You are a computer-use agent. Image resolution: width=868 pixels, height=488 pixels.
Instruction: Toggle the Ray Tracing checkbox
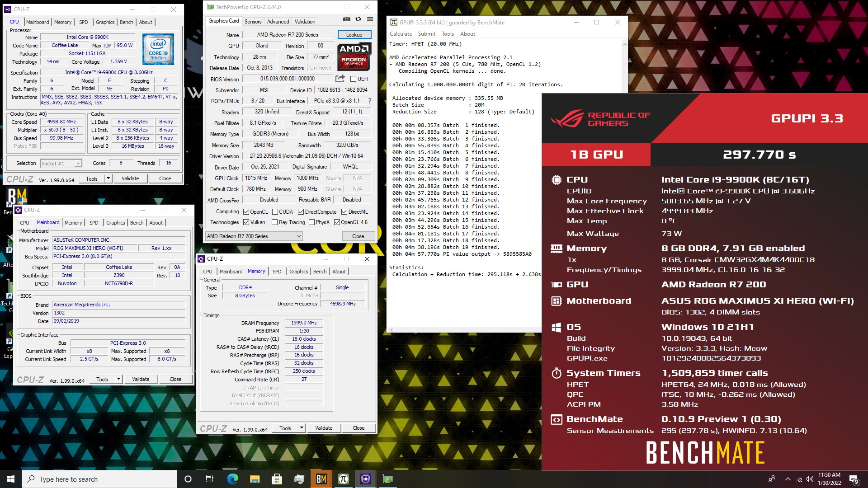(274, 222)
